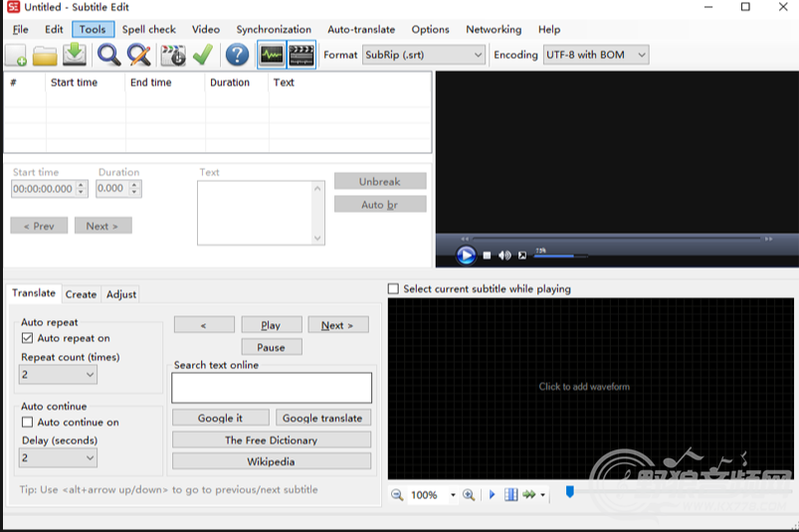Open The Free Dictionary button
799x532 pixels.
(271, 440)
